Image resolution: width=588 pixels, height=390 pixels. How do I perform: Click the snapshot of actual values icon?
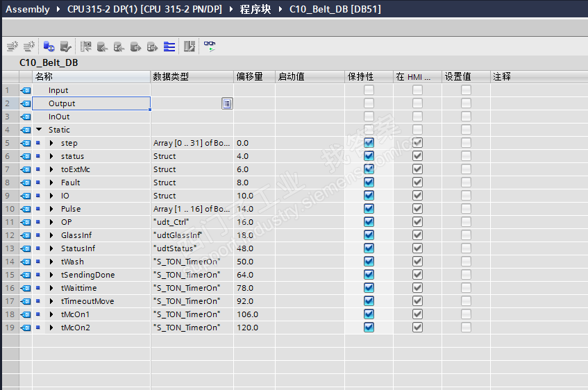pyautogui.click(x=86, y=46)
